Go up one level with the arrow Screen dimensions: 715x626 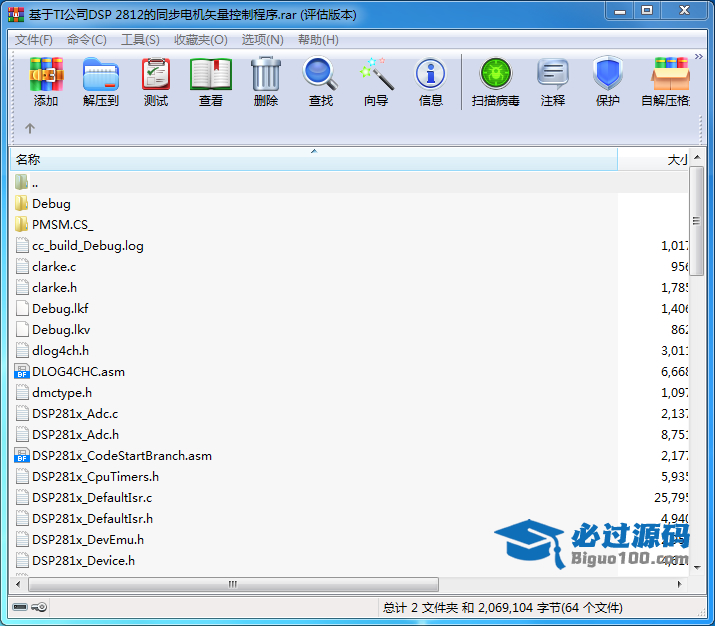30,129
